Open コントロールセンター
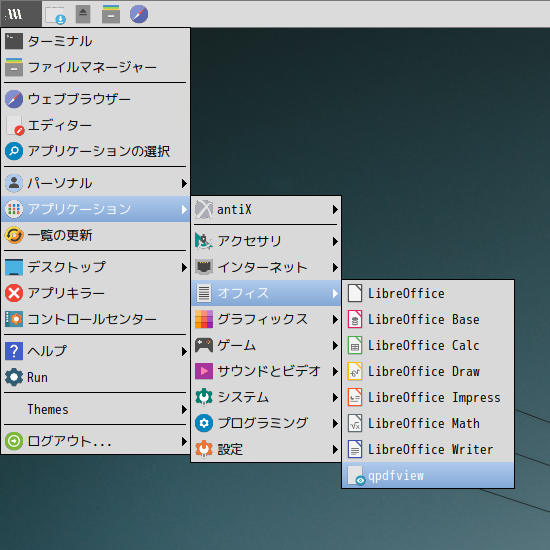 (96, 319)
